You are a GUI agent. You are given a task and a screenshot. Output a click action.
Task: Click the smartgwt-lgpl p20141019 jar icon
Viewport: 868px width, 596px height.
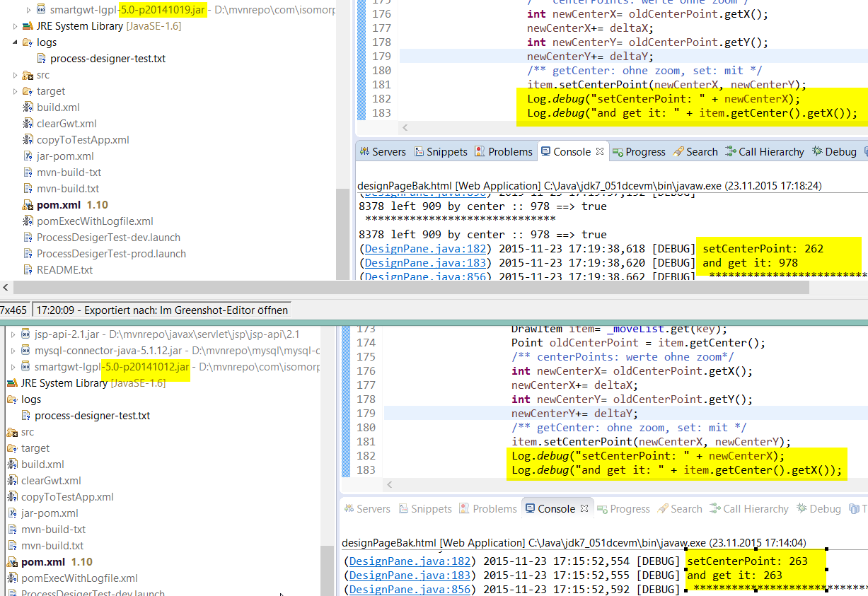42,10
